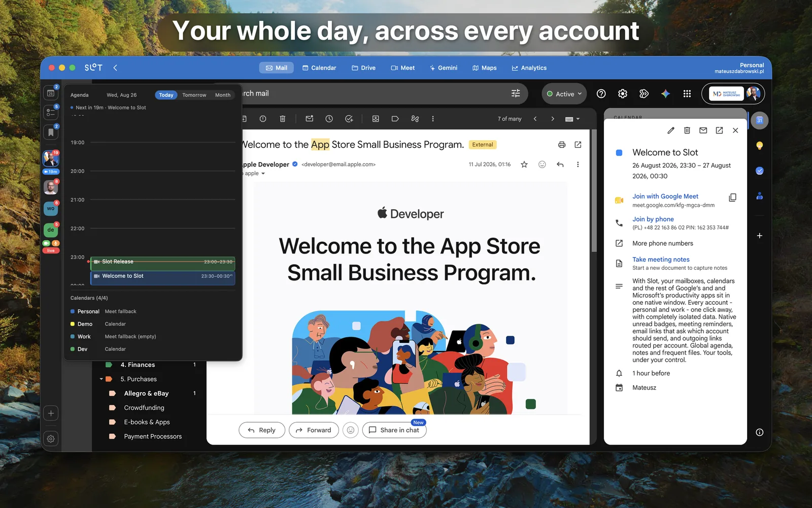Screen dimensions: 812x508
Task: Open the Personal account switcher at top right
Action: click(x=739, y=68)
